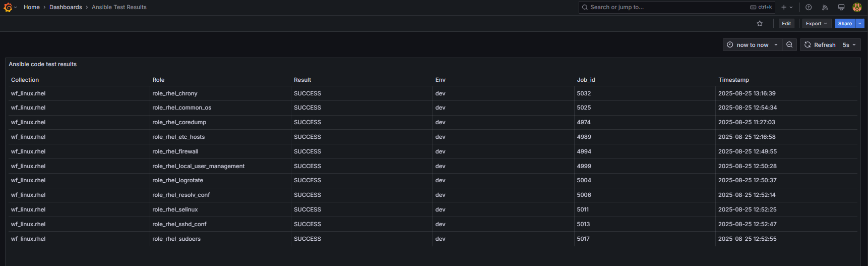Star this dashboard as favorite

pyautogui.click(x=760, y=24)
